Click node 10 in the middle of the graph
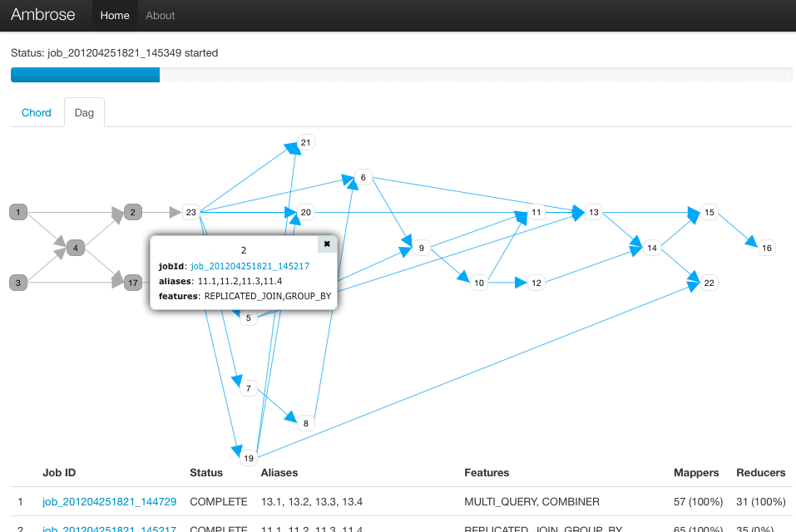 478,283
